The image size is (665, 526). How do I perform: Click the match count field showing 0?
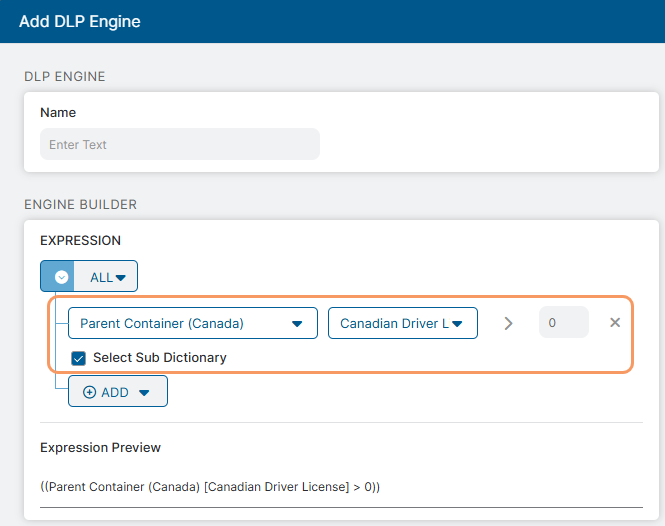point(564,323)
